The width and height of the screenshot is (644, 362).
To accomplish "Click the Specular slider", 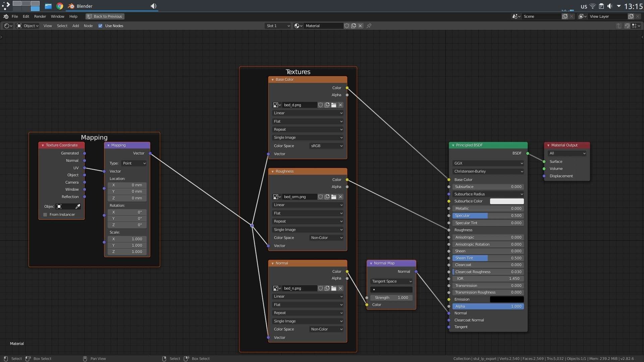I will [488, 216].
